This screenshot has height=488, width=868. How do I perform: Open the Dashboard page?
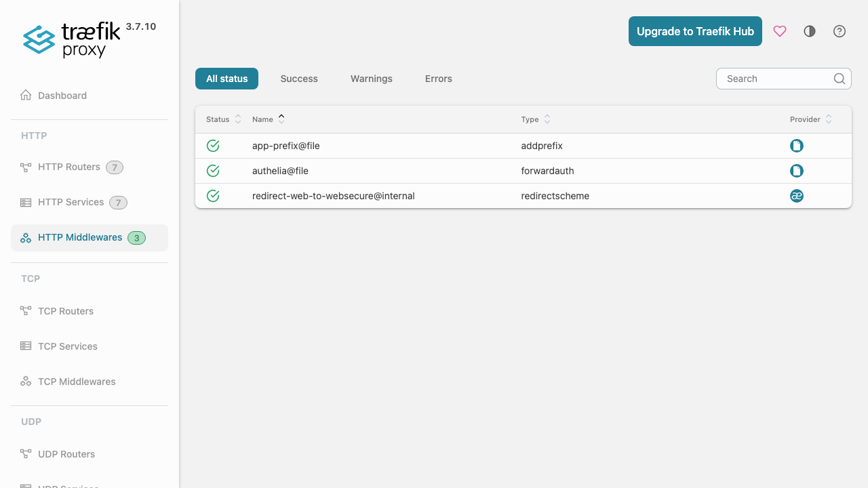coord(90,96)
